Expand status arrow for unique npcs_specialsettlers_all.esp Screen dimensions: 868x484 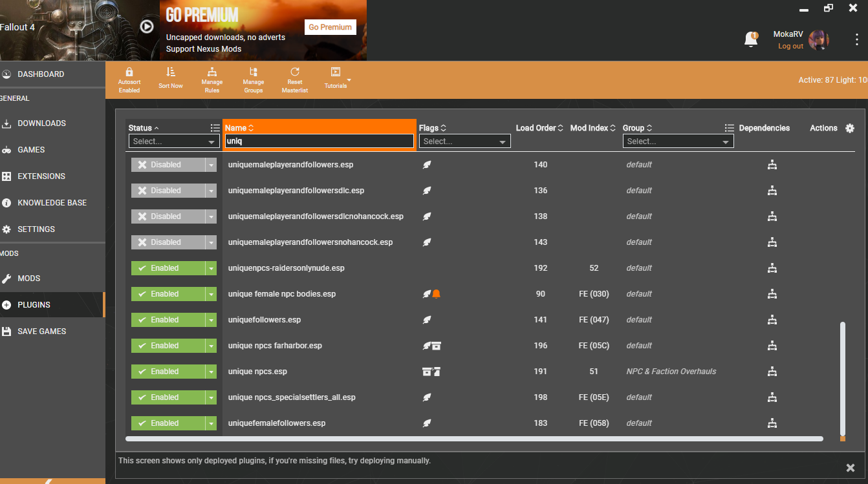point(211,397)
